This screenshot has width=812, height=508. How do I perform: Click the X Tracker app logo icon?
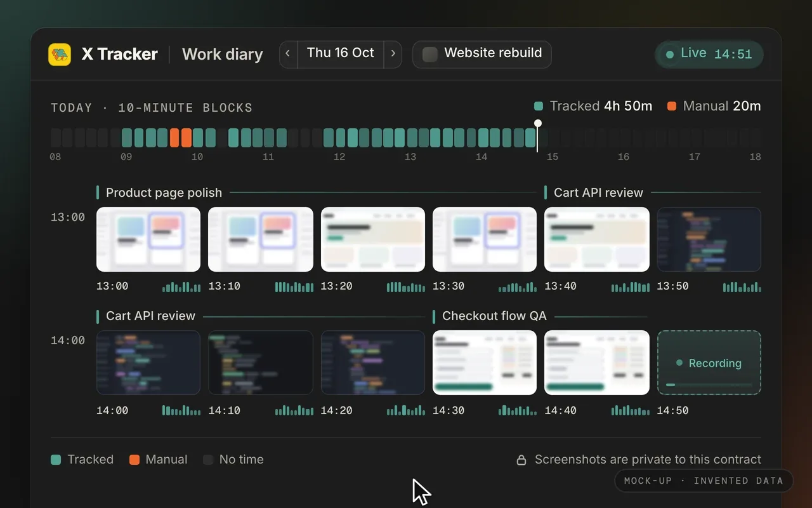[60, 54]
